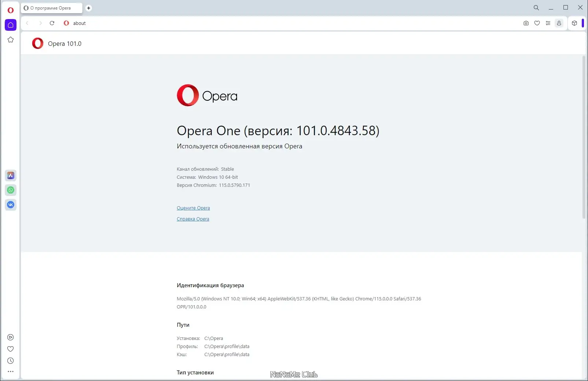Click the install path 'C:\Opera'

[214, 339]
